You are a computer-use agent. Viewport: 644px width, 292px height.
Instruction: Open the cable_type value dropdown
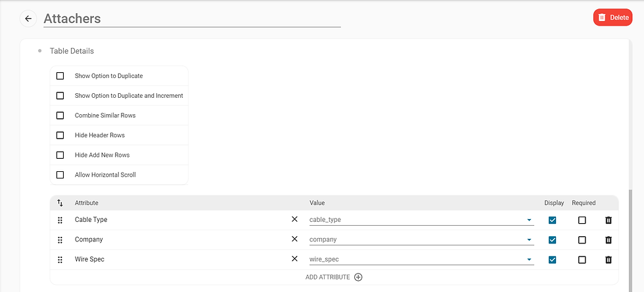(x=421, y=220)
